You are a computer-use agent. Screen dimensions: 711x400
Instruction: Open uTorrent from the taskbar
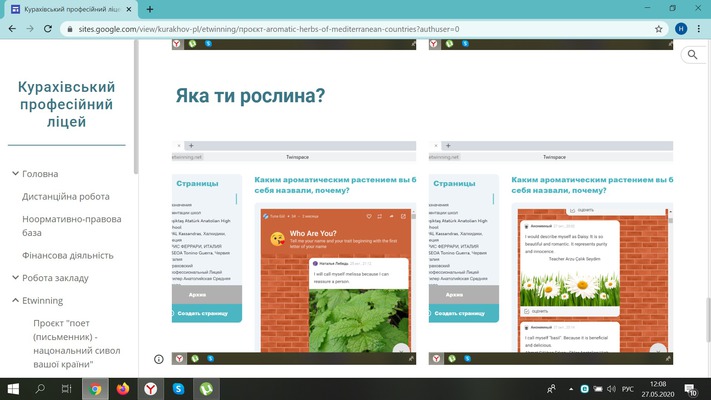206,388
